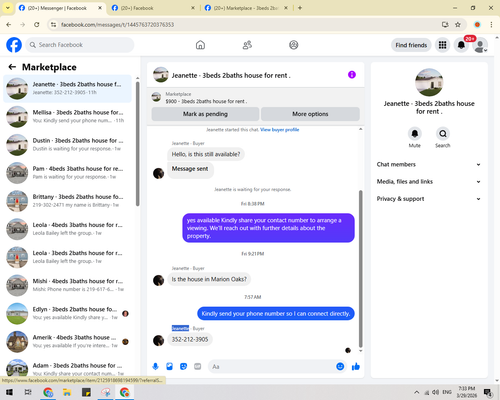Viewport: 500px width, 400px height.
Task: Click the phone number 352-212-3905 message
Action: click(x=190, y=339)
